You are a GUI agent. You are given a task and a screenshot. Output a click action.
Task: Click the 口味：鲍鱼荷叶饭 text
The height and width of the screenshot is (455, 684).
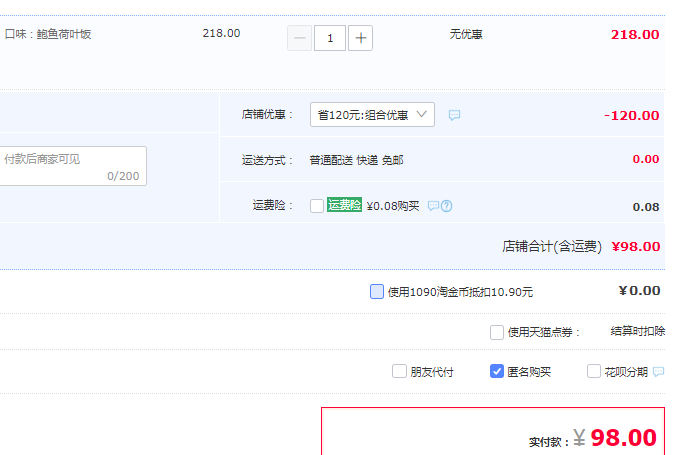[x=48, y=34]
